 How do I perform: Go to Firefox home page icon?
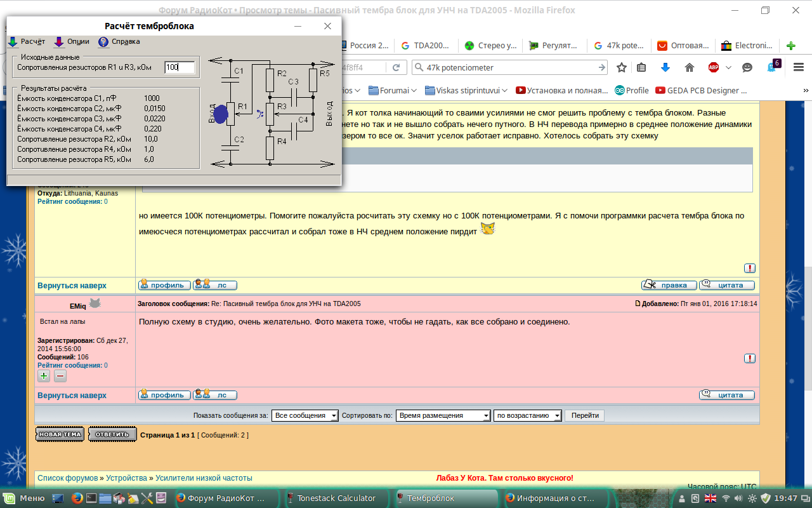click(x=689, y=67)
